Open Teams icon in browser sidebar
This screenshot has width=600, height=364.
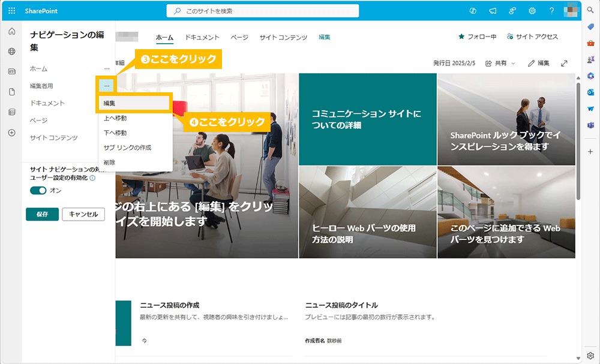click(590, 125)
